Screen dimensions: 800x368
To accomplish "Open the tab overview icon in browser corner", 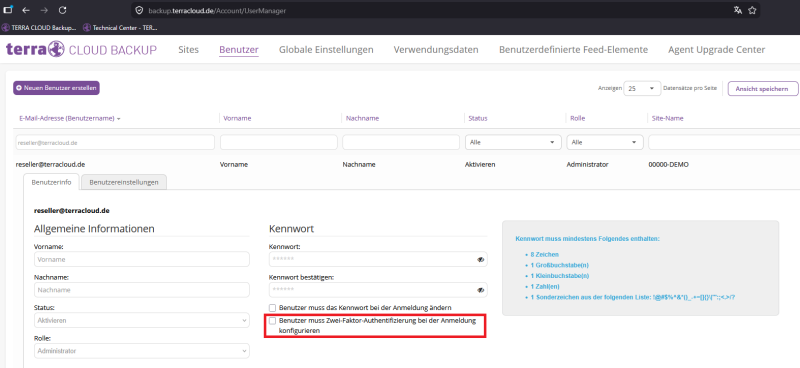I will 8,10.
